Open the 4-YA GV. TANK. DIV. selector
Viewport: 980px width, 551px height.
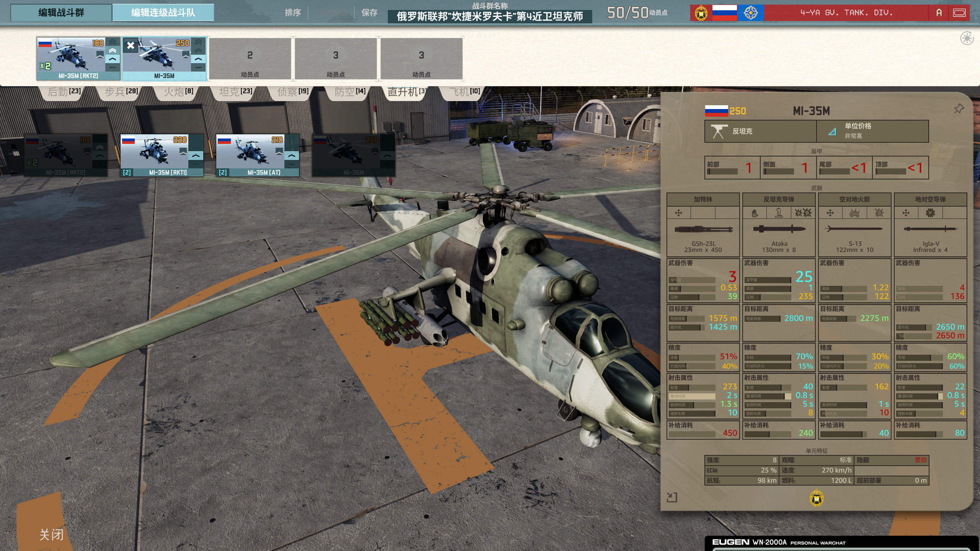pyautogui.click(x=846, y=13)
